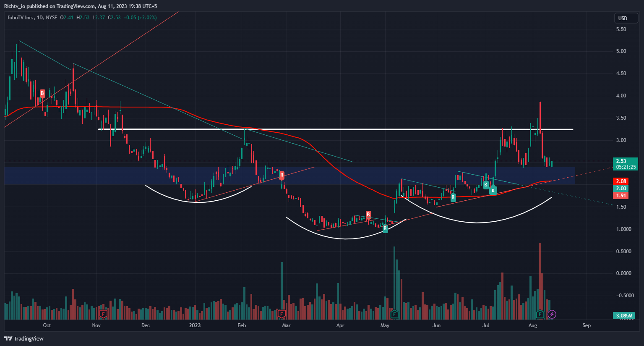
Task: Click the red 2.08 price label
Action: 621,181
